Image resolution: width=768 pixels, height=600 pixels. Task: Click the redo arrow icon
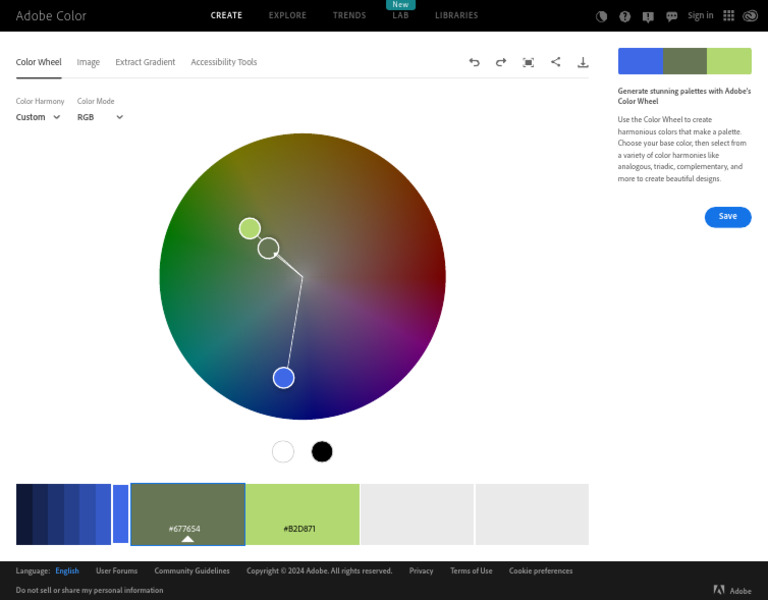[501, 62]
